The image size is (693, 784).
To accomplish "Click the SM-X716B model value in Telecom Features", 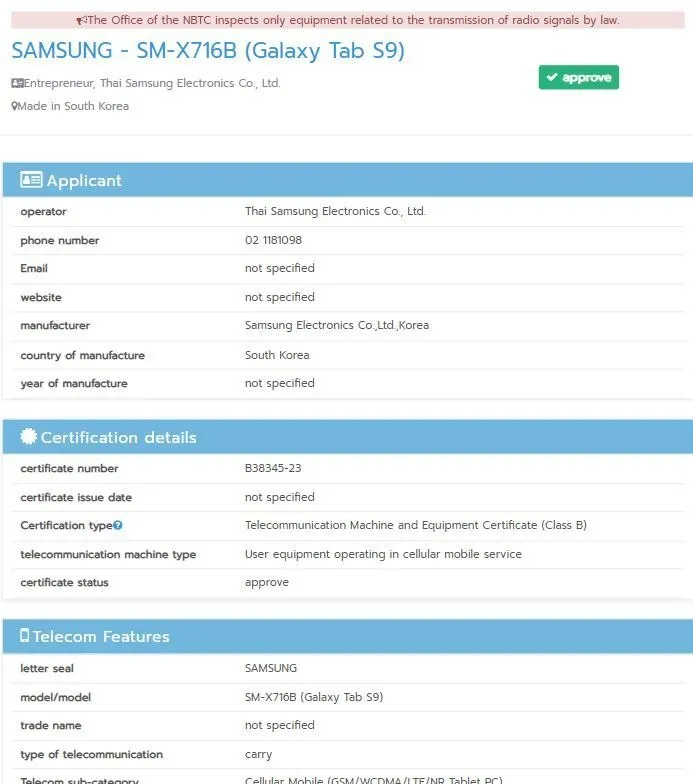I will tap(313, 697).
